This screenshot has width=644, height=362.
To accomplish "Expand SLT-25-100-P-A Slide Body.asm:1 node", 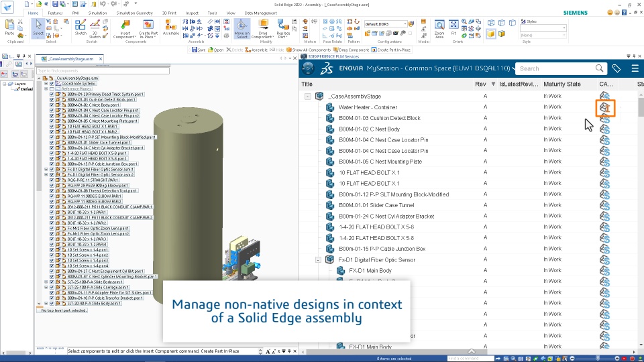I will click(x=46, y=282).
